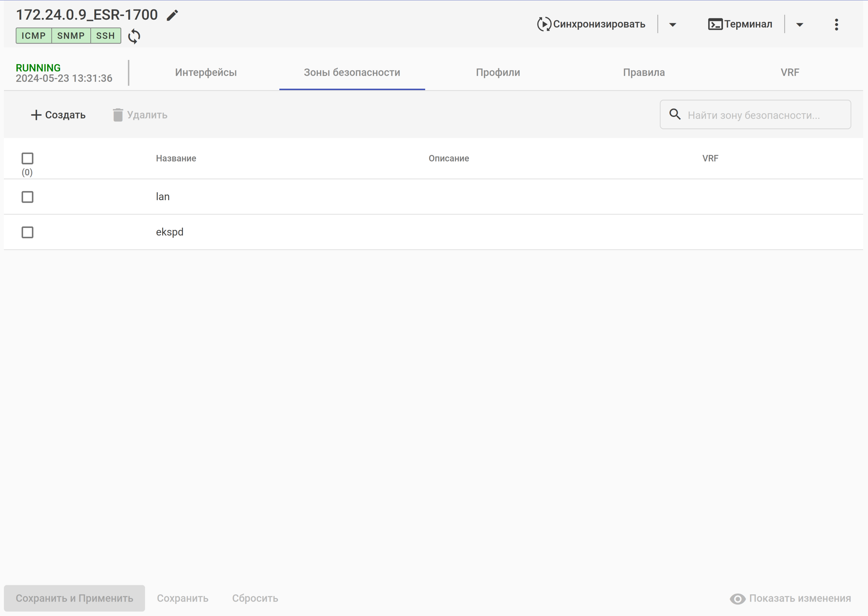Viewport: 868px width, 616px height.
Task: Click the Synchronize play-circle icon
Action: coord(544,24)
